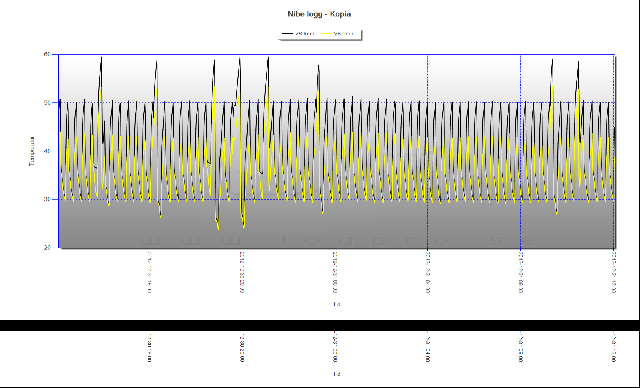This screenshot has width=640, height=388.
Task: Click the www.logpro.se watermark in chart
Action: (x=336, y=240)
